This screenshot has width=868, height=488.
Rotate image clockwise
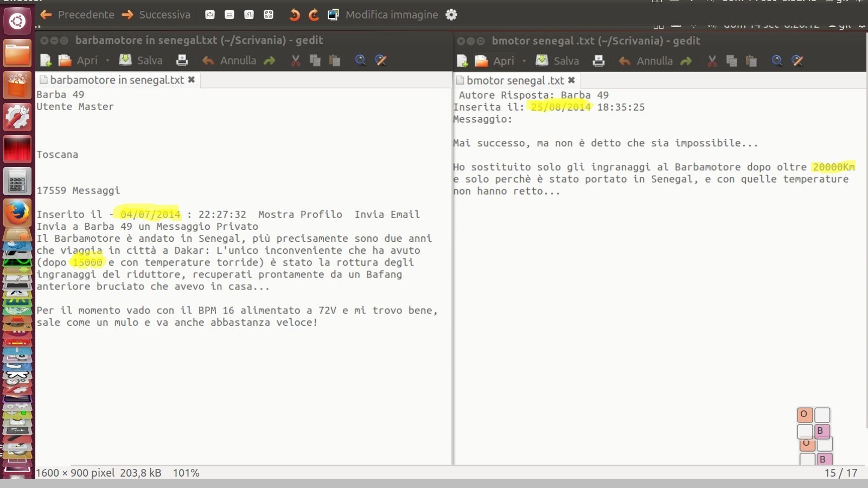[x=314, y=15]
